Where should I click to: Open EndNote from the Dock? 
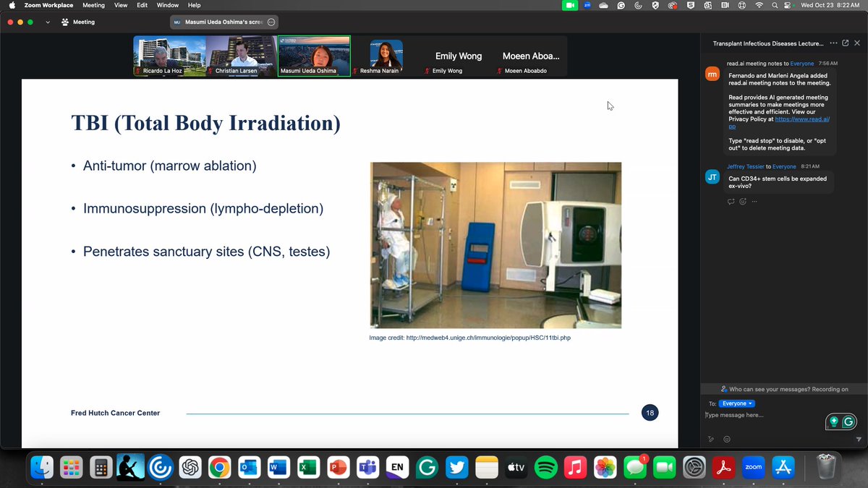[x=397, y=468]
